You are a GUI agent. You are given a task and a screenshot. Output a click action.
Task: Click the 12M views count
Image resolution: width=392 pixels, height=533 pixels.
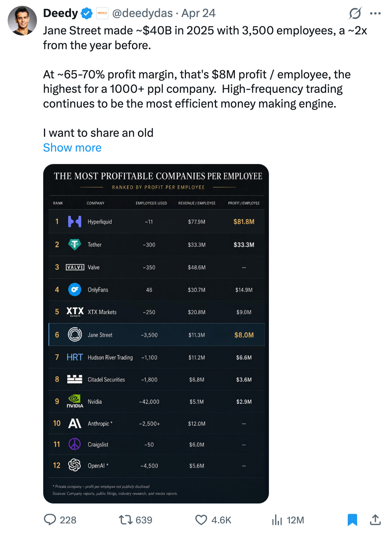[x=295, y=520]
